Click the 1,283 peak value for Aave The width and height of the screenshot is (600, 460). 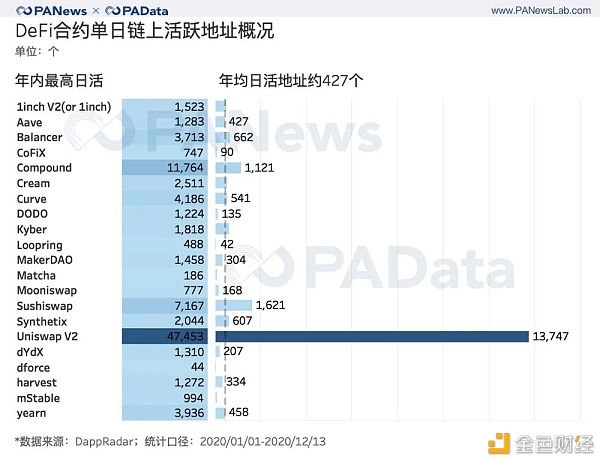pos(189,122)
